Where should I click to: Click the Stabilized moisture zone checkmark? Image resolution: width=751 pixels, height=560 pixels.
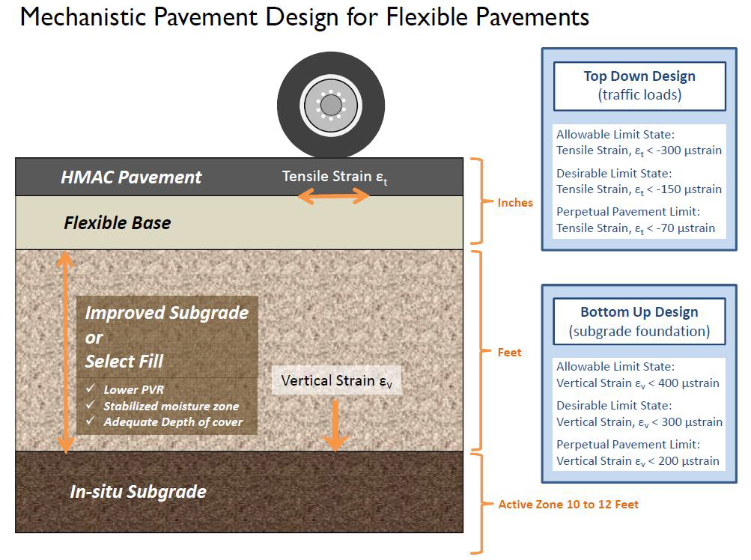(x=91, y=406)
